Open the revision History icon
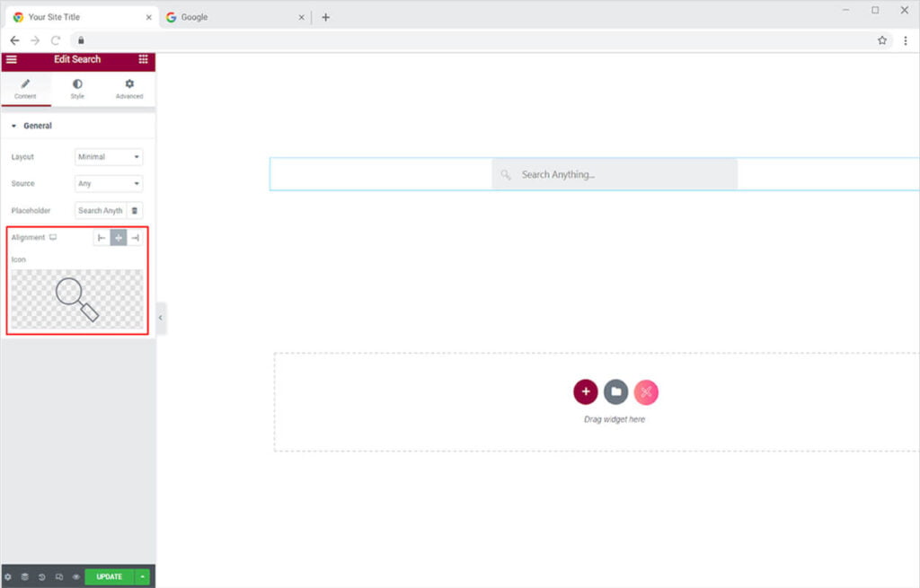The height and width of the screenshot is (588, 920). tap(42, 576)
